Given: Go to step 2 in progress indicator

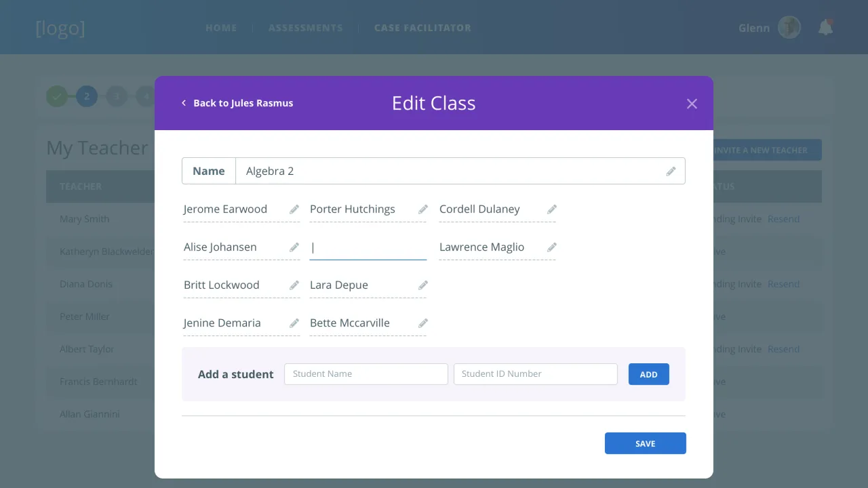Looking at the screenshot, I should tap(87, 96).
